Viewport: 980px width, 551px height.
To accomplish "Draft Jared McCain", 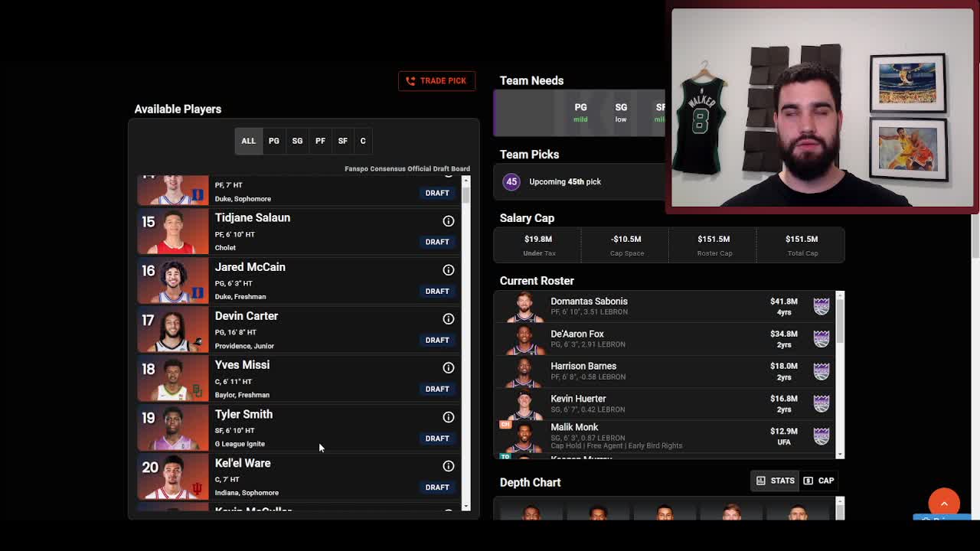I will [x=437, y=291].
